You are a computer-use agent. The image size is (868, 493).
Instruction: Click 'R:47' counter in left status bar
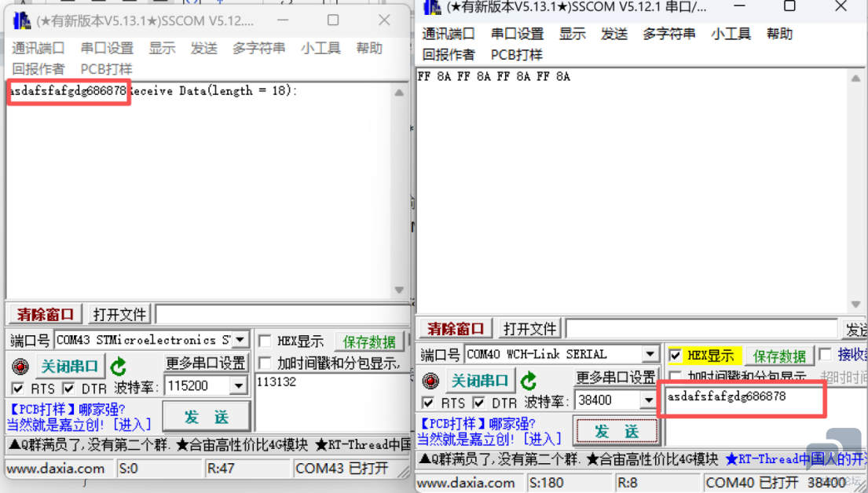[222, 469]
